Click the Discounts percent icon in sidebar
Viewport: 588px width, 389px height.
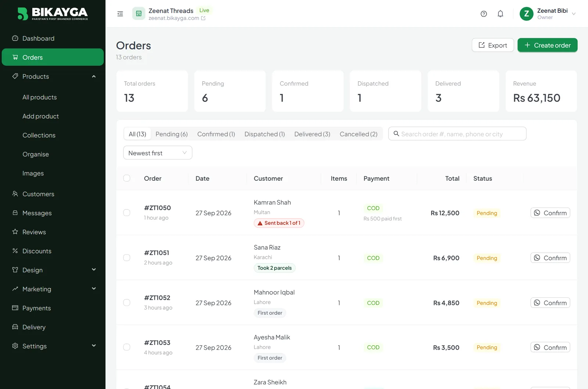pos(15,251)
